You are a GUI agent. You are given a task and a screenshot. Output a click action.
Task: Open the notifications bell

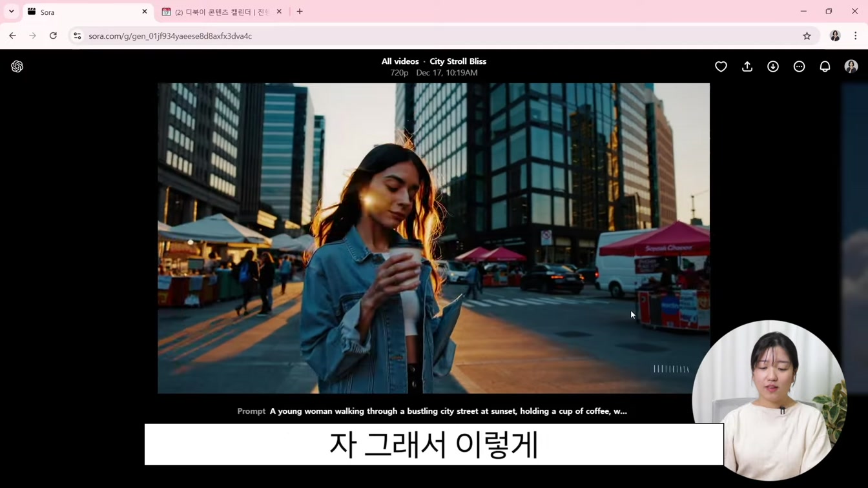click(x=825, y=66)
